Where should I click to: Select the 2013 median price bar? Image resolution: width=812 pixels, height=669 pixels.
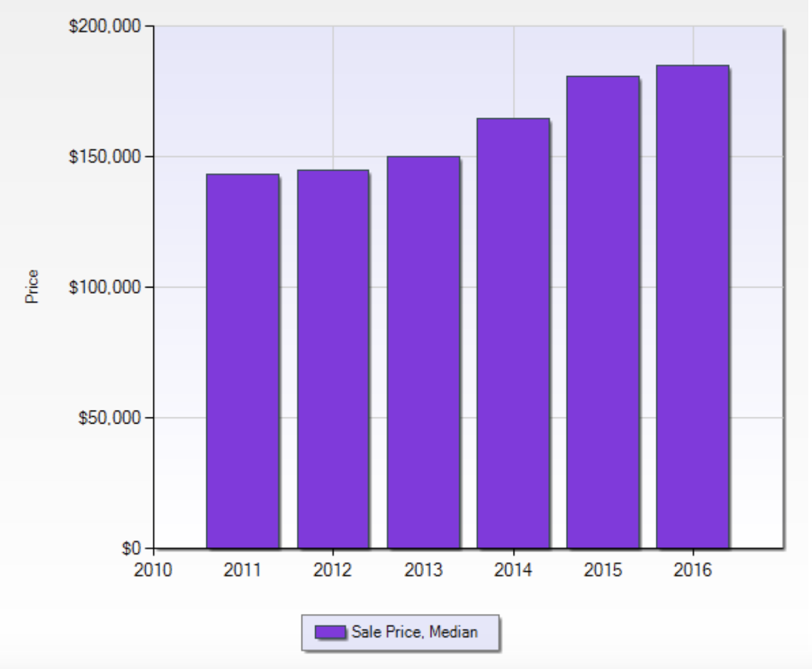click(x=423, y=352)
